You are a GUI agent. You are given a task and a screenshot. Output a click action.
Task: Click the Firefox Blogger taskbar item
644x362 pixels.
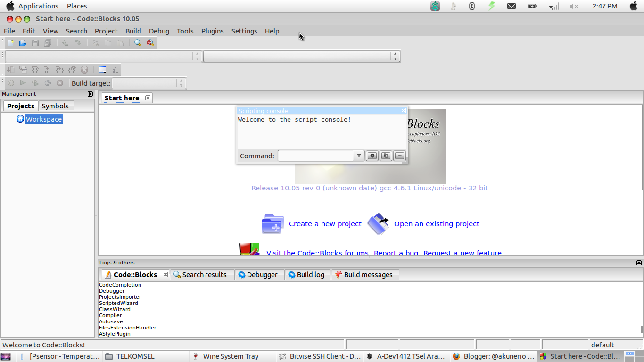click(x=494, y=356)
